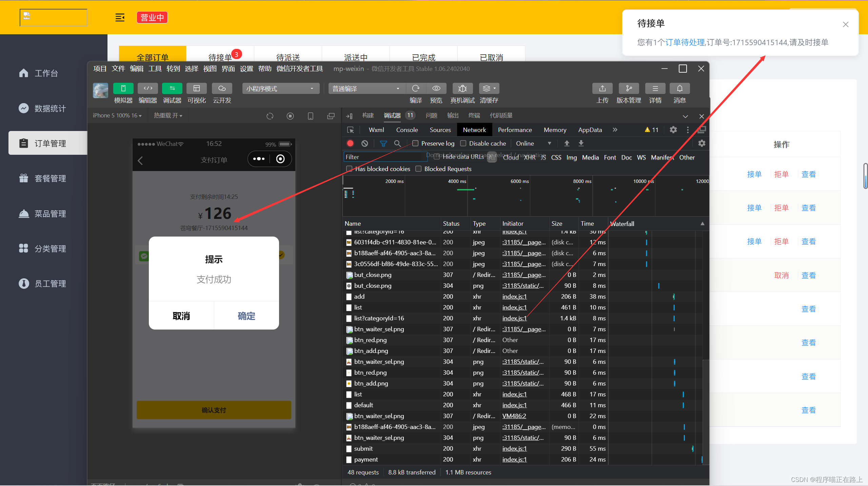Viewport: 868px width, 486px height.
Task: Open the iPhone 5 device dropdown
Action: click(117, 116)
